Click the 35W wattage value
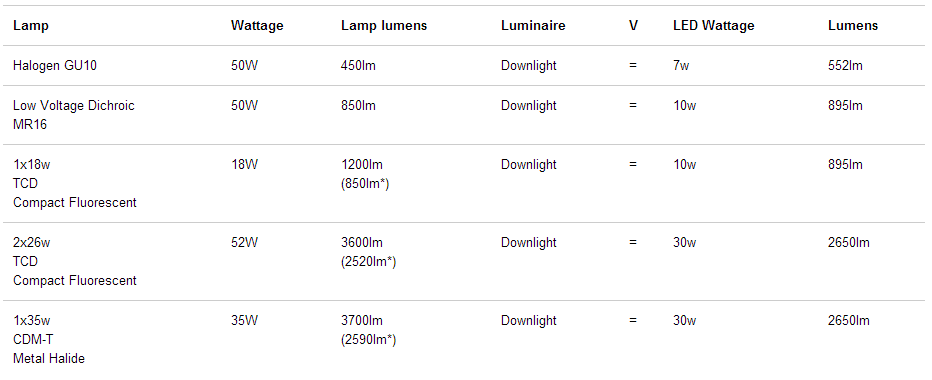The width and height of the screenshot is (932, 380). point(245,321)
